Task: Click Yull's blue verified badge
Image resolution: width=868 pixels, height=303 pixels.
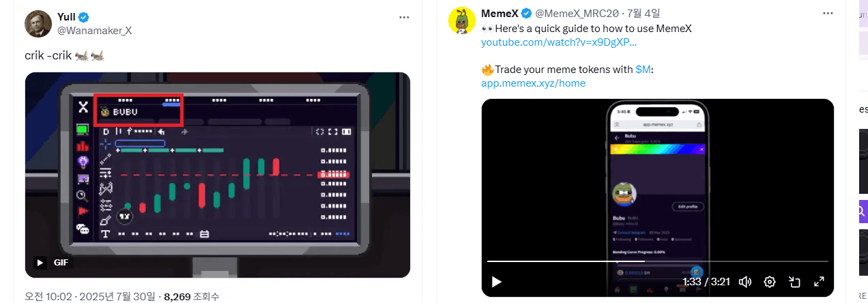Action: [x=83, y=17]
